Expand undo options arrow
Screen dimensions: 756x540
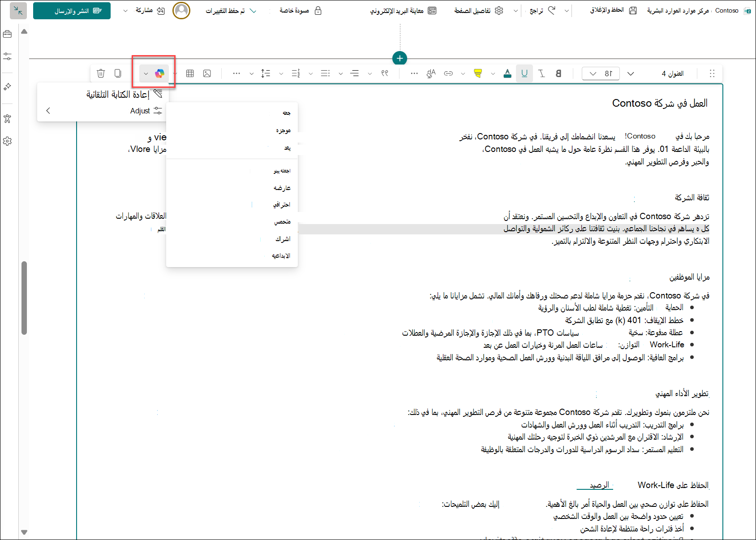coord(516,11)
